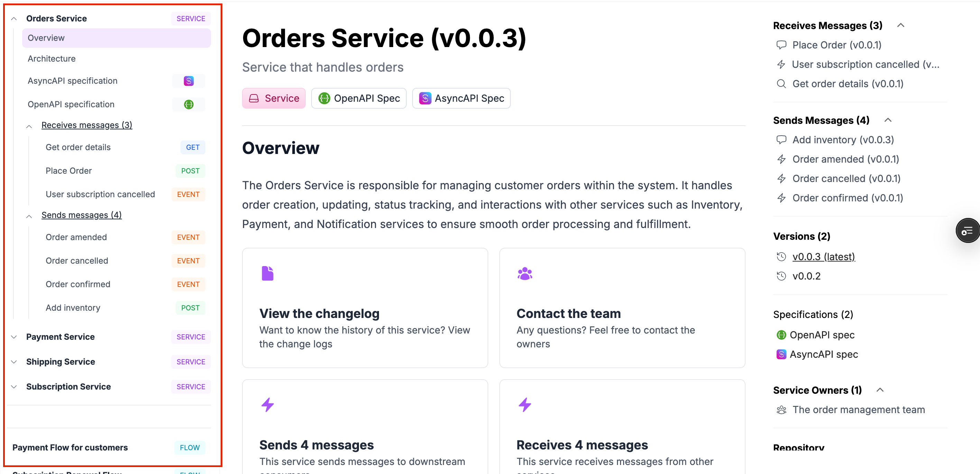Click the changelog document icon
The image size is (980, 474).
[267, 273]
